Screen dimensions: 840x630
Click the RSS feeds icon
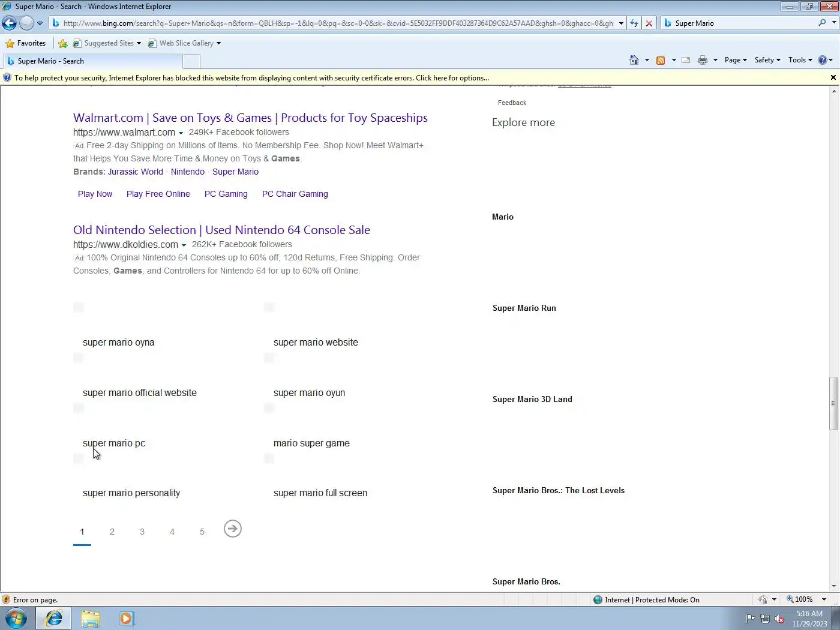pos(661,60)
